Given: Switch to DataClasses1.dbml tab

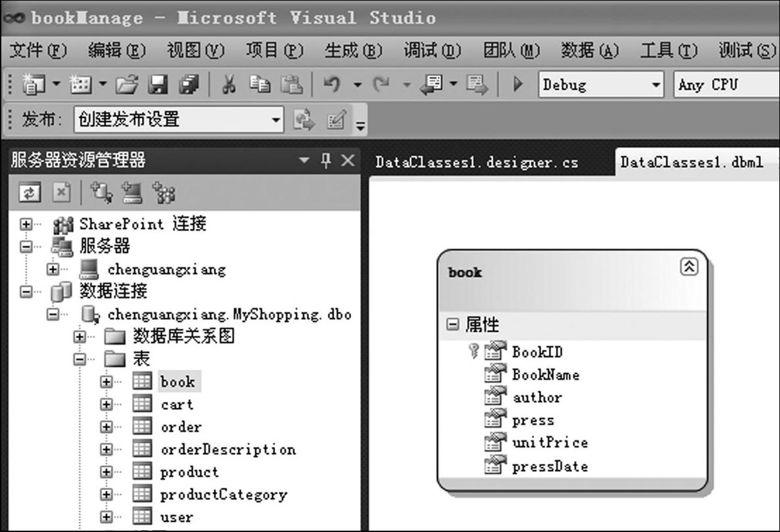Looking at the screenshot, I should click(x=692, y=162).
